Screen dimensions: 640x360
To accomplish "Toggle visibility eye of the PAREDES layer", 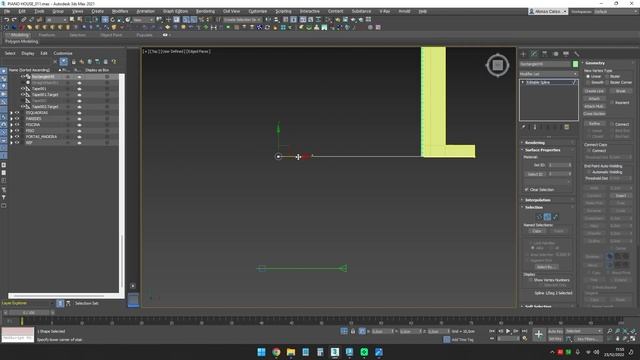I will (x=17, y=119).
